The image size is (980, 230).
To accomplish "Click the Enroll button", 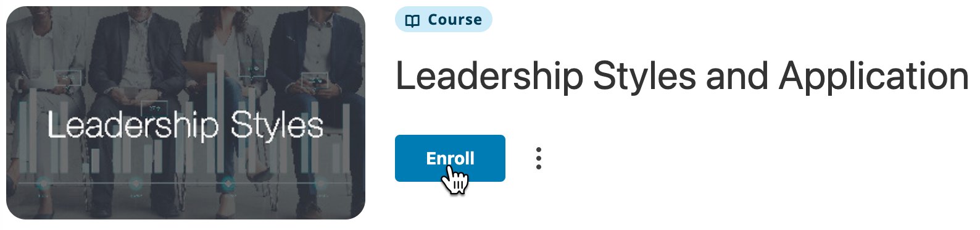I will [x=450, y=158].
